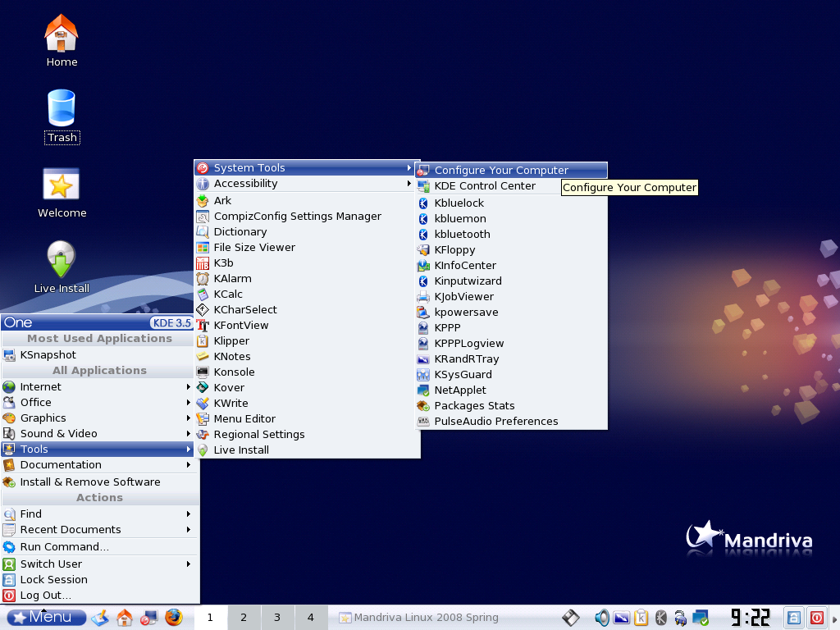Switch to virtual desktop 3
Viewport: 840px width, 630px height.
(x=277, y=618)
